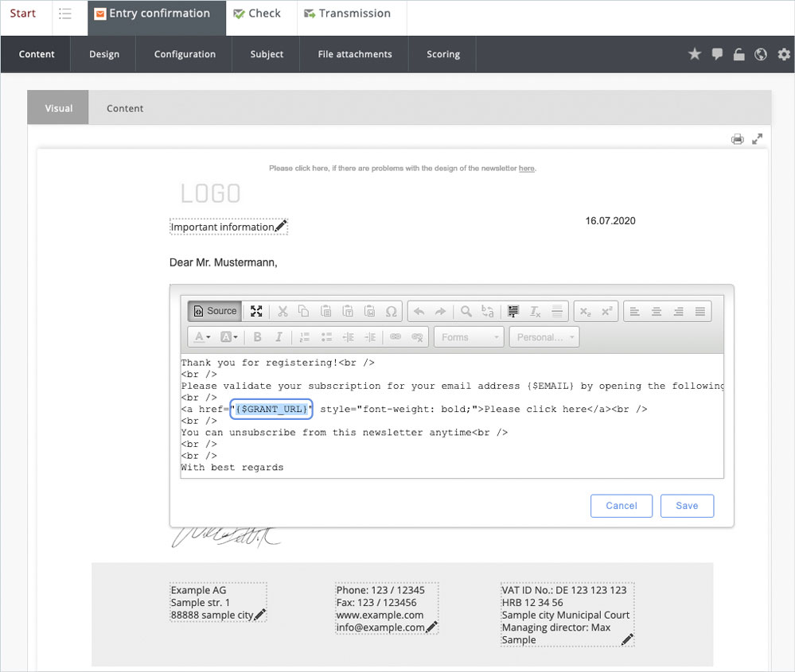Toggle italic formatting in the editor
Image resolution: width=795 pixels, height=672 pixels.
[279, 337]
